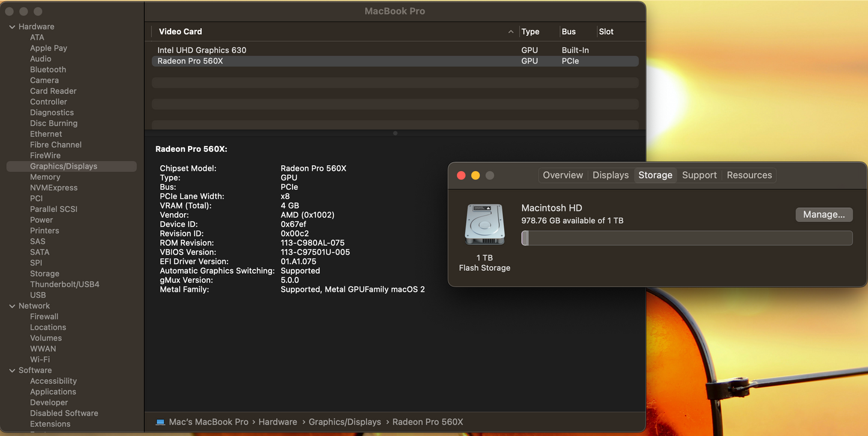The height and width of the screenshot is (436, 868).
Task: Open Thunderbolt/USB4 in the sidebar
Action: tap(64, 285)
